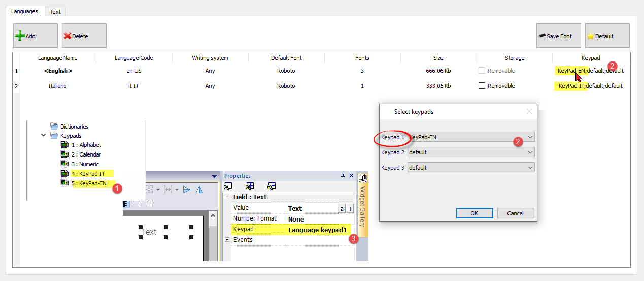Switch to the Text tab
The width and height of the screenshot is (644, 281).
click(x=55, y=11)
